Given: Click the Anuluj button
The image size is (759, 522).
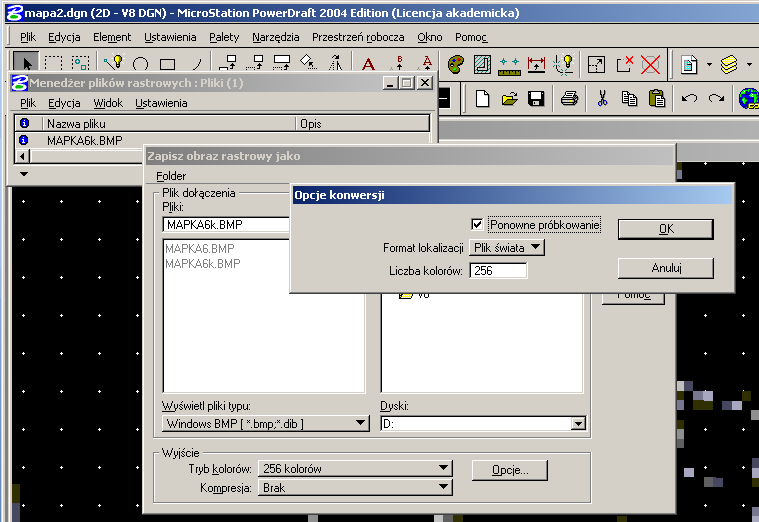Looking at the screenshot, I should [x=666, y=268].
